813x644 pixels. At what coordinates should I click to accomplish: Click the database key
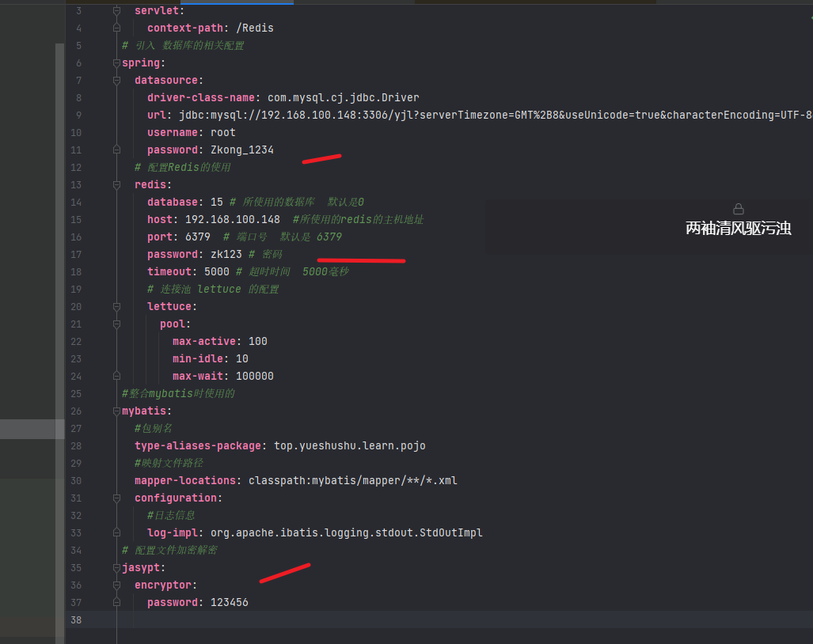(172, 202)
